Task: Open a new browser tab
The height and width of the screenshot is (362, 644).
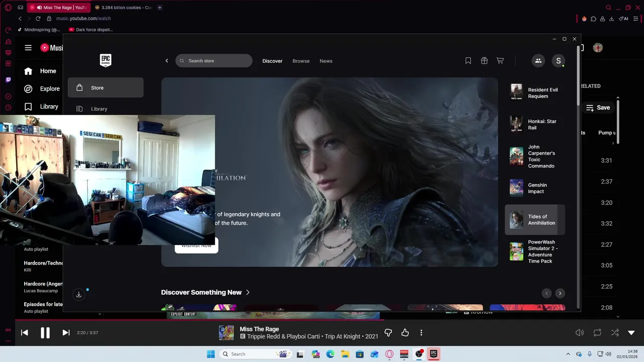Action: (x=160, y=8)
